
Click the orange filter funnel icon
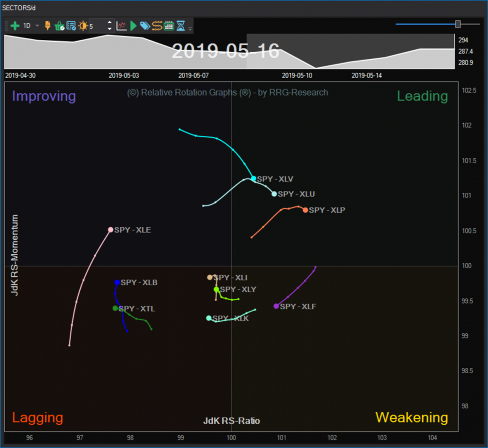click(x=48, y=26)
